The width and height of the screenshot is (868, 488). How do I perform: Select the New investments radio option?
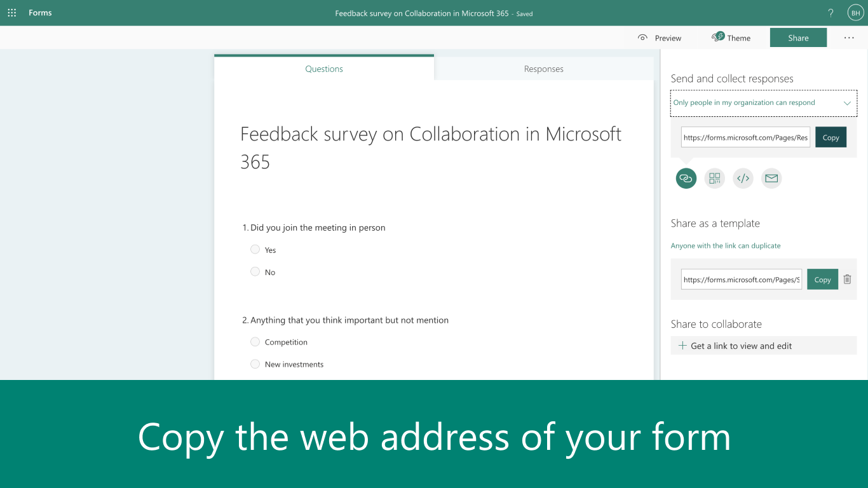tap(255, 363)
